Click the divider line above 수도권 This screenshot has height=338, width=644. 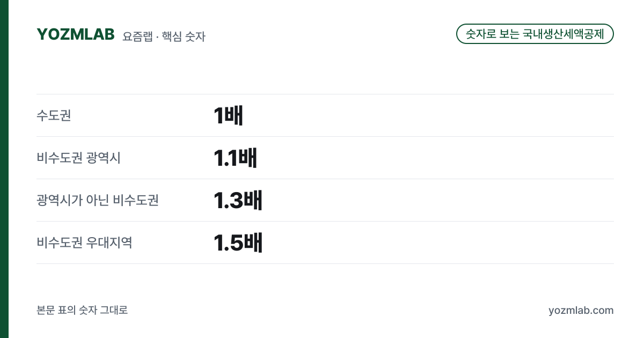tap(325, 94)
